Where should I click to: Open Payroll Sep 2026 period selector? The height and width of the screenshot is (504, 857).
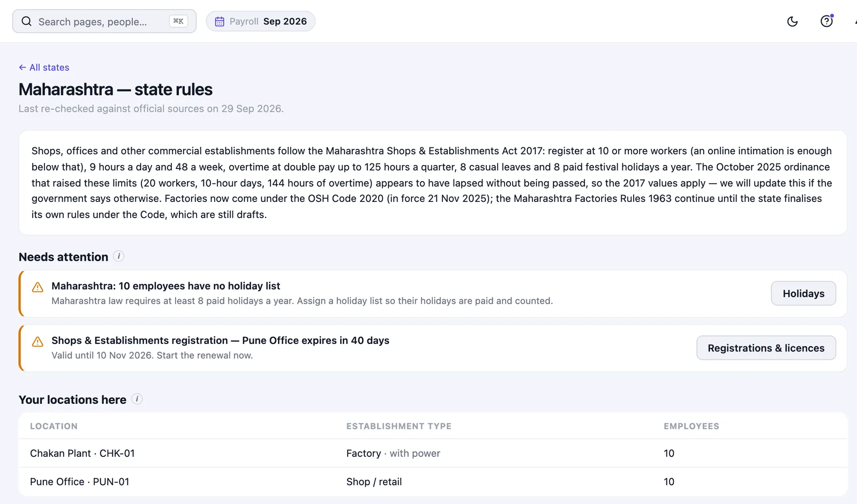(261, 21)
